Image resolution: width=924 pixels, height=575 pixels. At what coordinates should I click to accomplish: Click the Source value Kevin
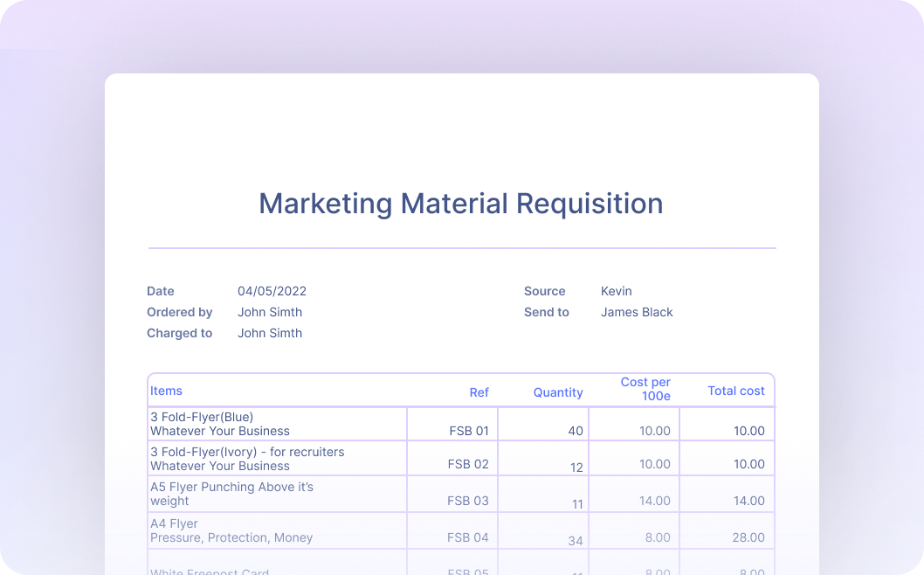[615, 291]
